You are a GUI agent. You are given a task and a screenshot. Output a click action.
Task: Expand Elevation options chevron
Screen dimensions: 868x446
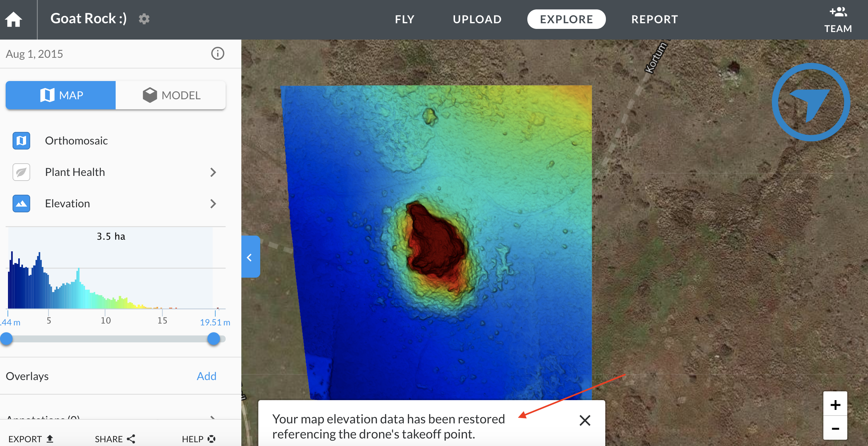213,204
